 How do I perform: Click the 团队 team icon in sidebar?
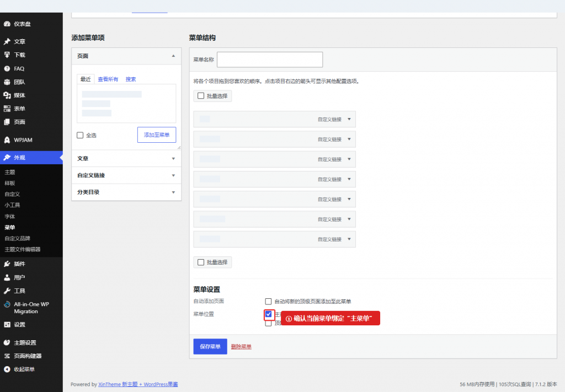tap(7, 82)
